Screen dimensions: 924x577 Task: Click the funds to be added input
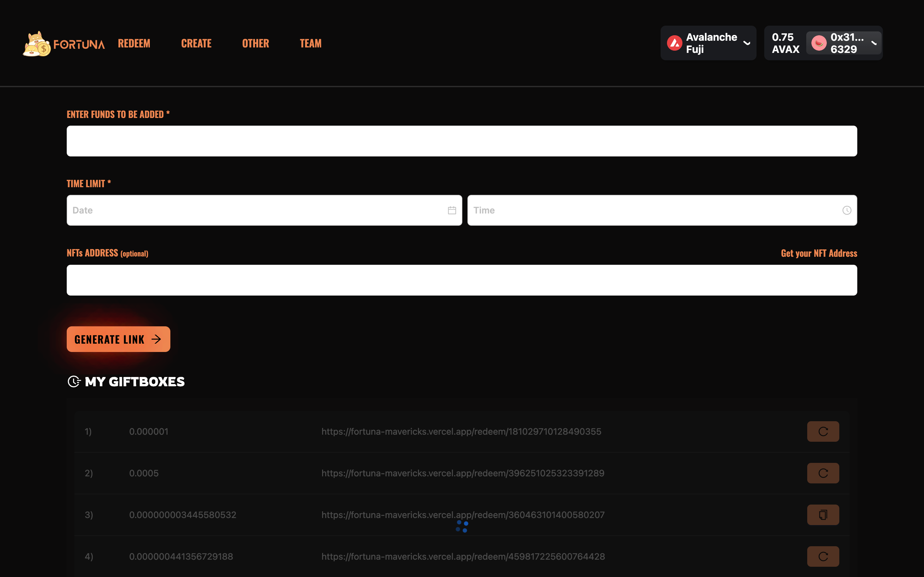coord(462,141)
